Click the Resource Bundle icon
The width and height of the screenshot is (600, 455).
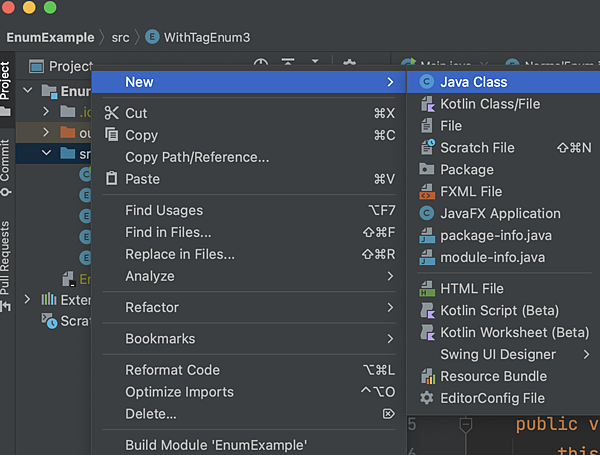click(x=428, y=376)
